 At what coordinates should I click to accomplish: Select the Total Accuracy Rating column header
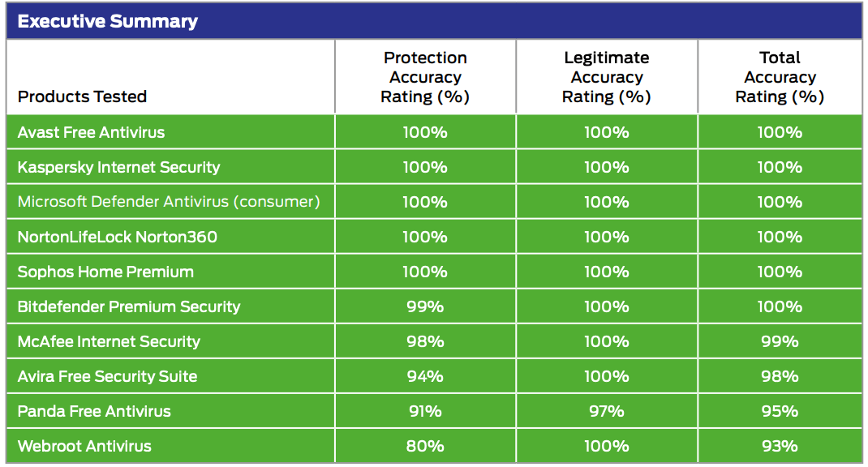(780, 77)
